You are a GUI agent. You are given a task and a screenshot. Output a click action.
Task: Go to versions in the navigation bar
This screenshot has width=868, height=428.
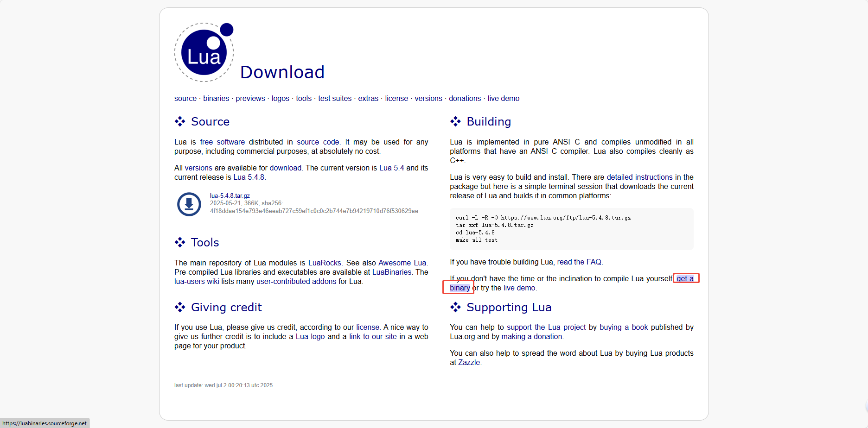428,98
